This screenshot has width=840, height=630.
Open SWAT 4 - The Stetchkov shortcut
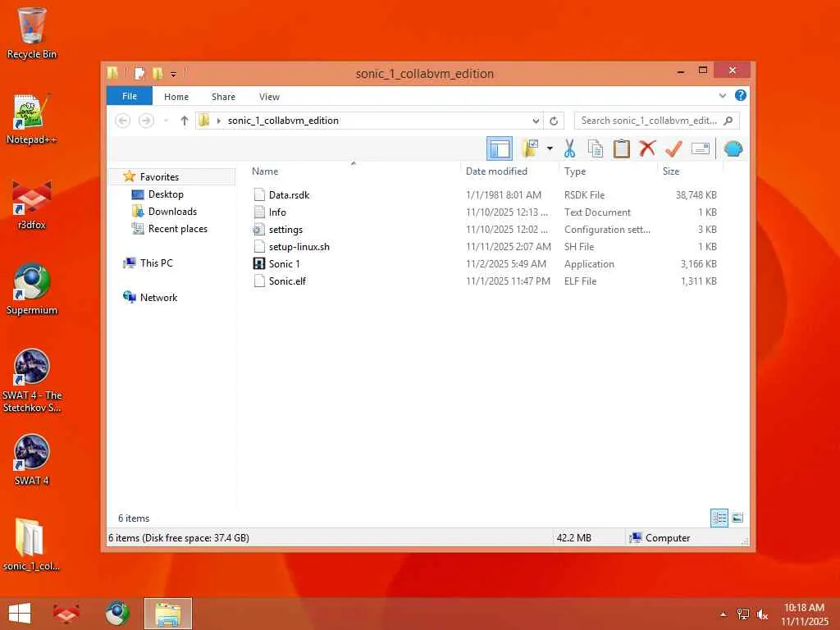coord(32,381)
